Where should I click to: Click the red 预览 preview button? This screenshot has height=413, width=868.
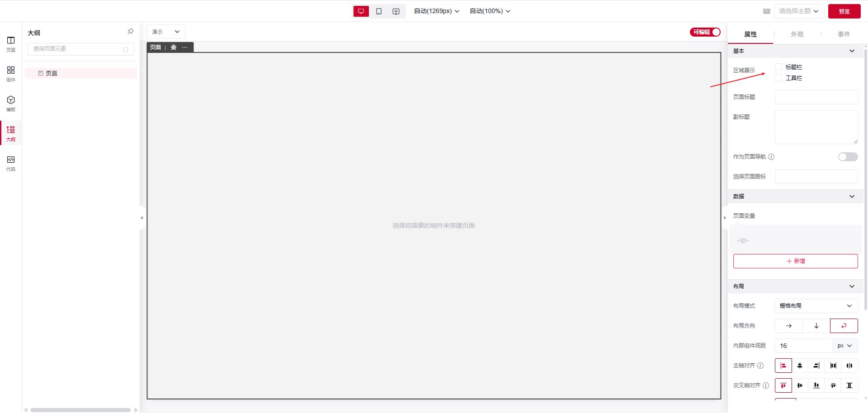[x=844, y=11]
